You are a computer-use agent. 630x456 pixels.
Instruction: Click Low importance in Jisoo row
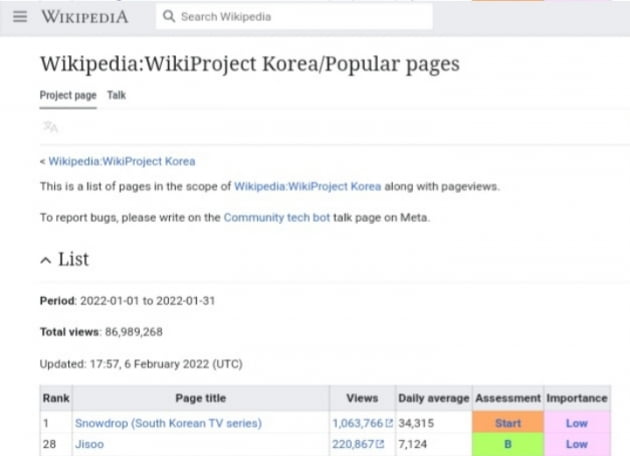coord(577,444)
